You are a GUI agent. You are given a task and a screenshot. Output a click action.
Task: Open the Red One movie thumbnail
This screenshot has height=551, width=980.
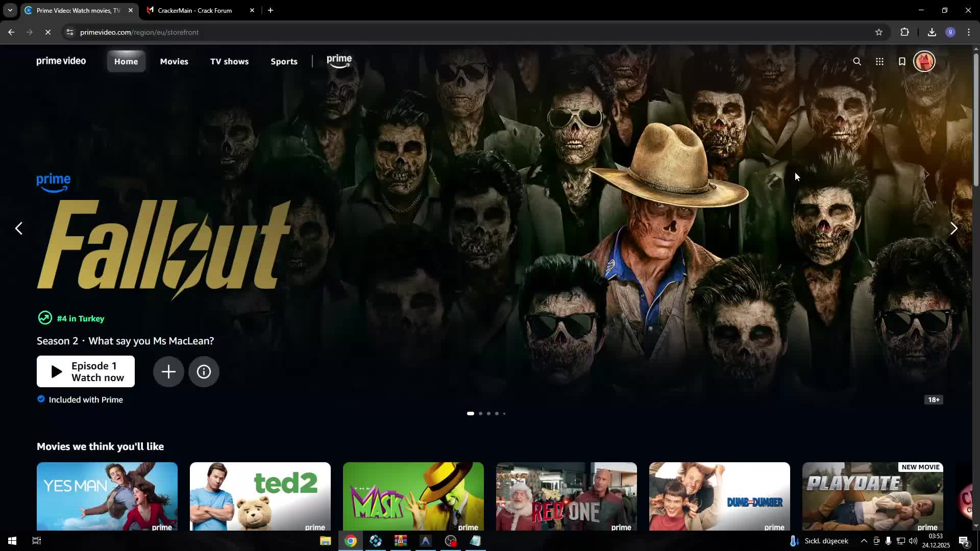(567, 496)
